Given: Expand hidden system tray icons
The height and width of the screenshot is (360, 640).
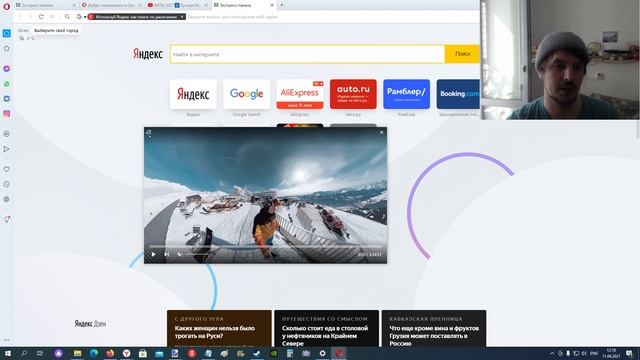Looking at the screenshot, I should 552,353.
